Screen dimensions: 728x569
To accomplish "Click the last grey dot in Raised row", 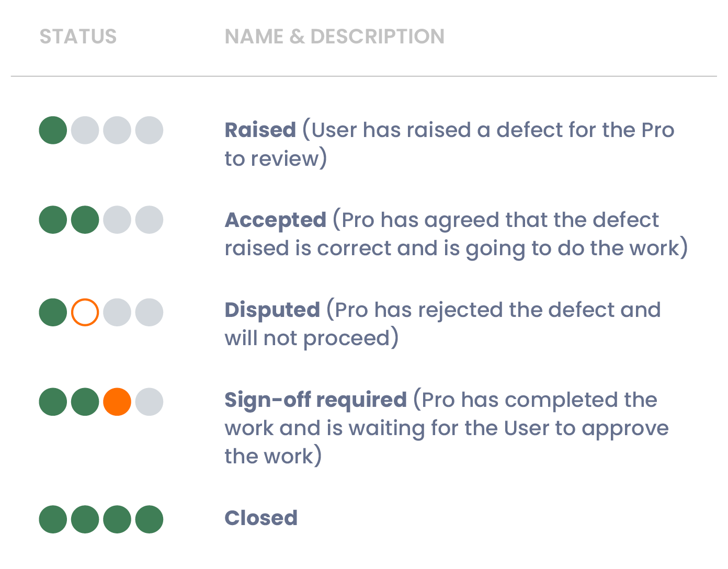I will pos(149,130).
